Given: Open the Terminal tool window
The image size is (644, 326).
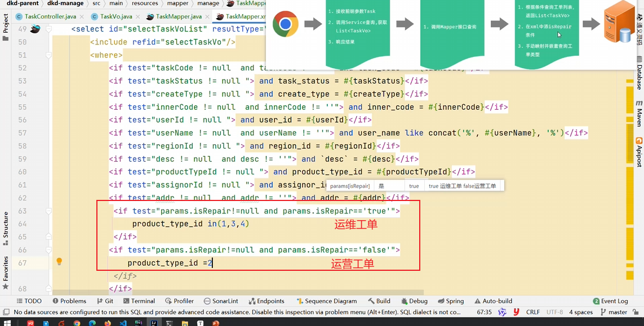Looking at the screenshot, I should (x=139, y=301).
